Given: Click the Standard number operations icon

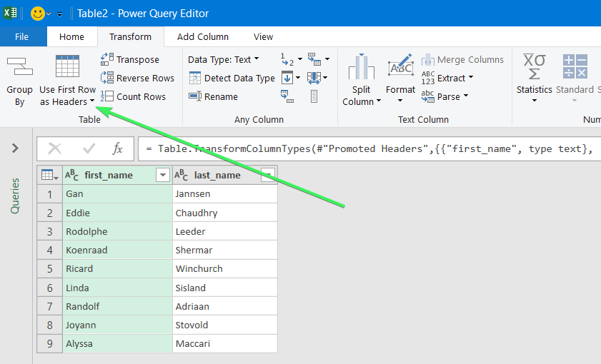Looking at the screenshot, I should click(x=575, y=66).
